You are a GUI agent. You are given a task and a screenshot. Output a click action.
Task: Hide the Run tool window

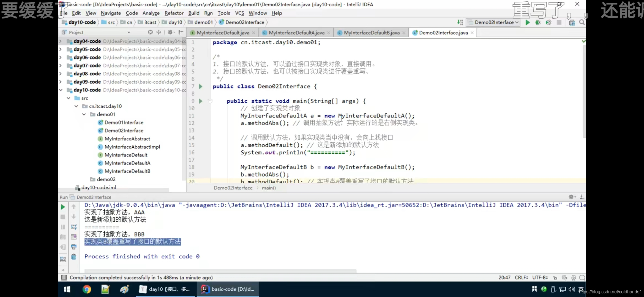(582, 197)
